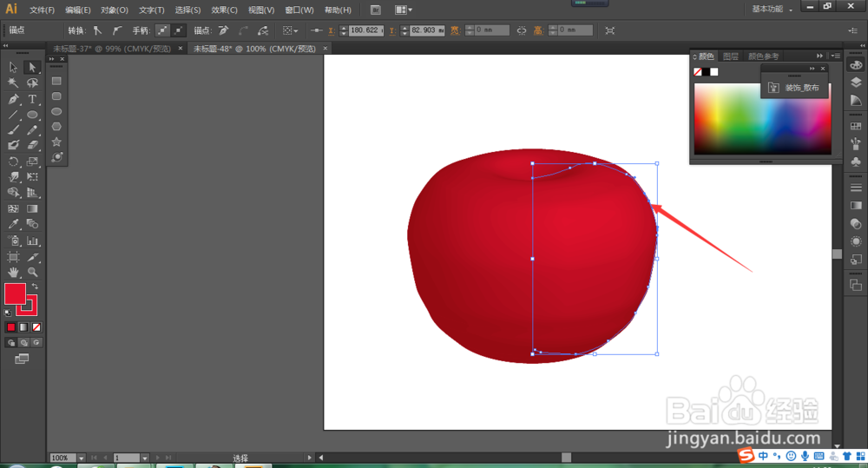Click the red fill color box
The height and width of the screenshot is (468, 868).
point(15,293)
